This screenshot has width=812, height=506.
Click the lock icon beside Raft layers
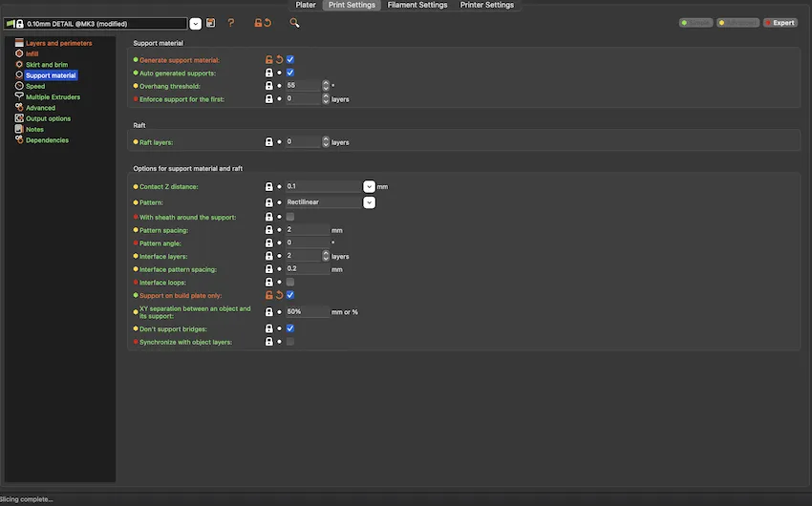[268, 141]
